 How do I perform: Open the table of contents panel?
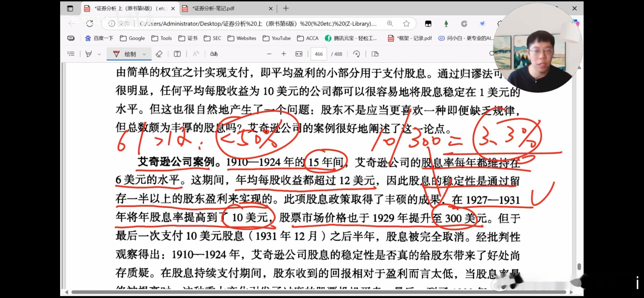71,54
